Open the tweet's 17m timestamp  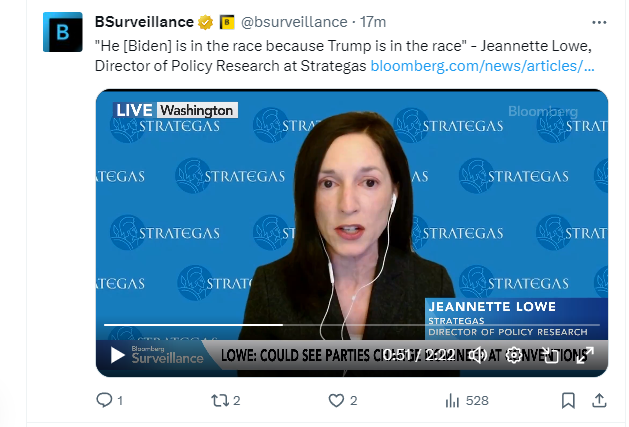[373, 22]
